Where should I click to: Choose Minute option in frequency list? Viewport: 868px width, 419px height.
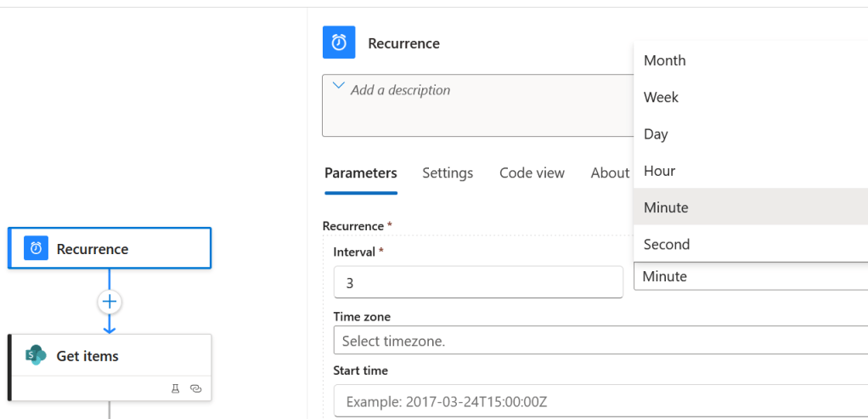[x=751, y=207]
